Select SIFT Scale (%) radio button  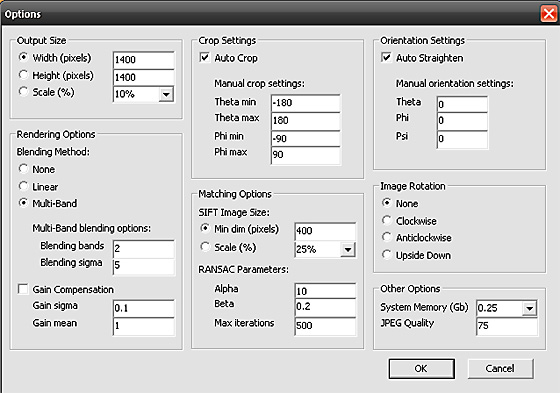tap(205, 247)
